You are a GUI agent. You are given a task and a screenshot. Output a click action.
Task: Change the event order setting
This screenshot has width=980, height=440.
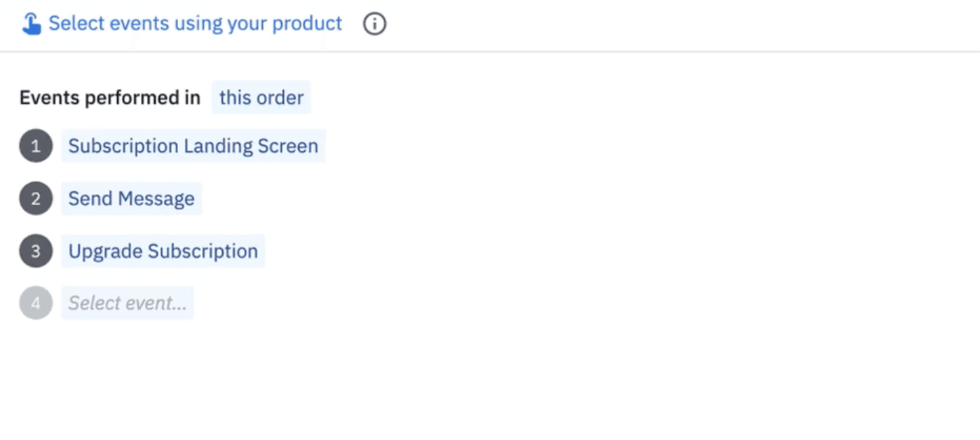coord(261,97)
